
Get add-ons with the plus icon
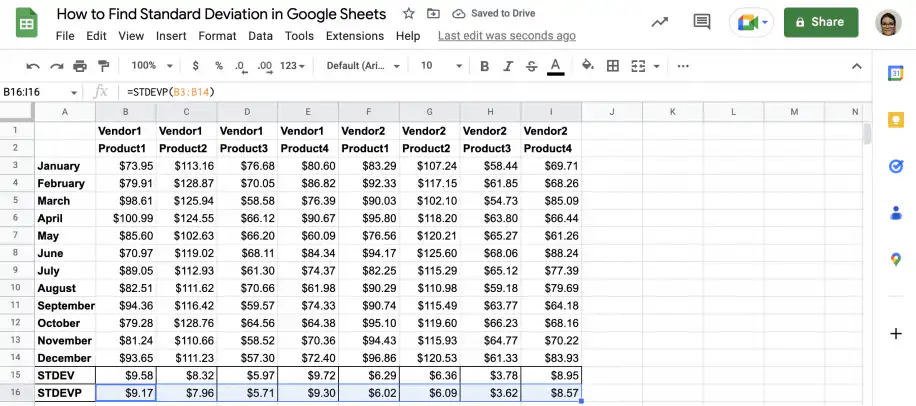[896, 334]
